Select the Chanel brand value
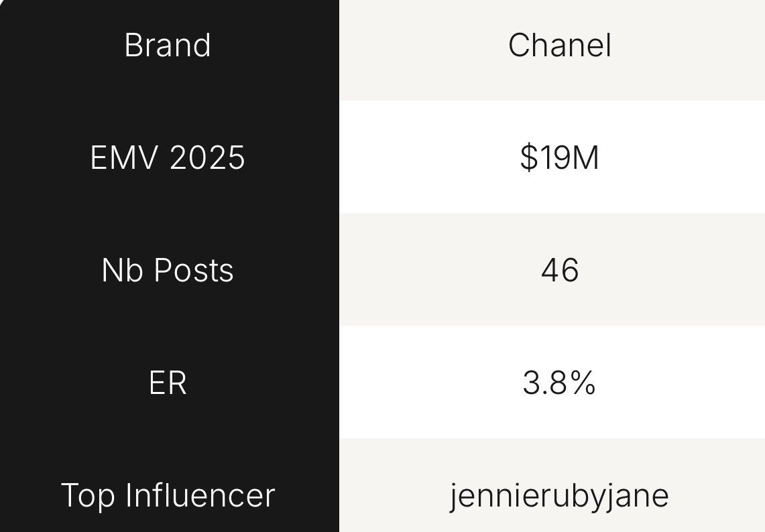The height and width of the screenshot is (532, 765). (560, 46)
